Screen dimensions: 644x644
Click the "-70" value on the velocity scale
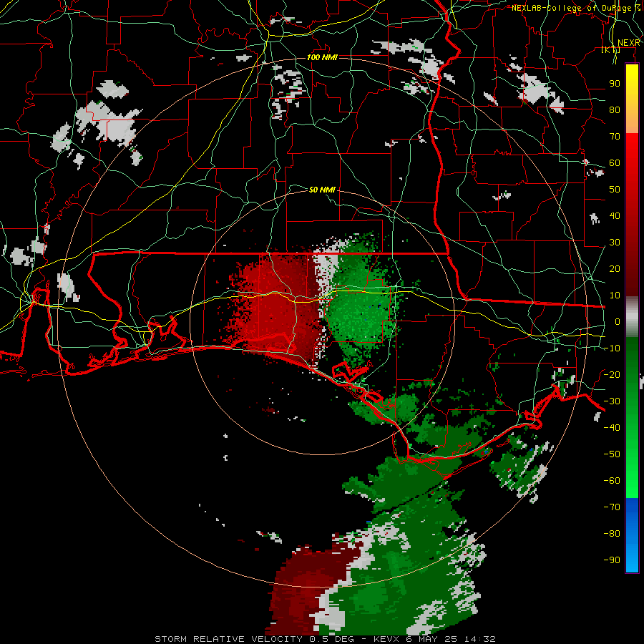coord(612,507)
